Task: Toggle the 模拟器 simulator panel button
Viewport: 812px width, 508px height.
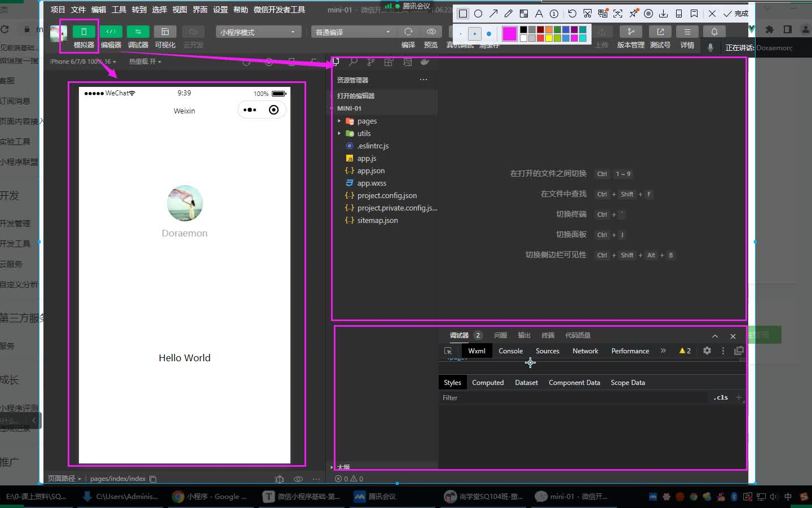Action: (x=83, y=32)
